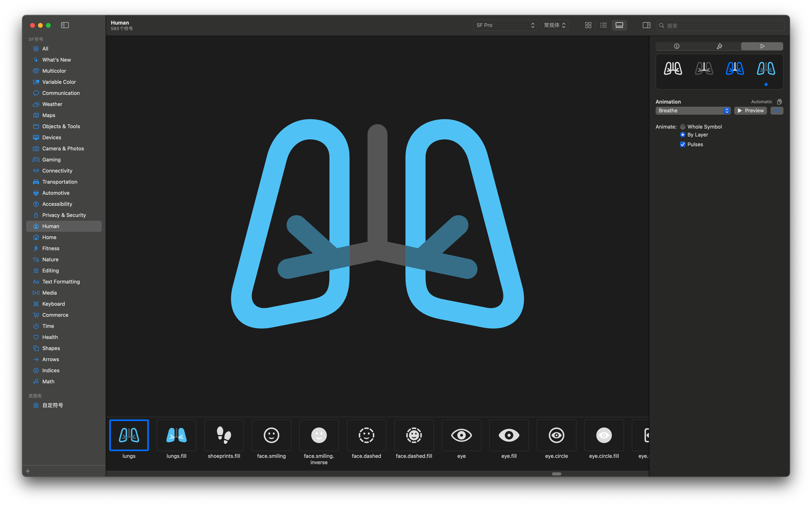
Task: Switch to list view layout
Action: [x=603, y=25]
